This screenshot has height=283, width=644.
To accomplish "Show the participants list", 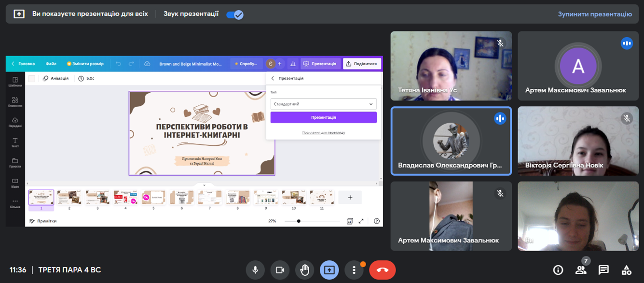I will point(581,270).
